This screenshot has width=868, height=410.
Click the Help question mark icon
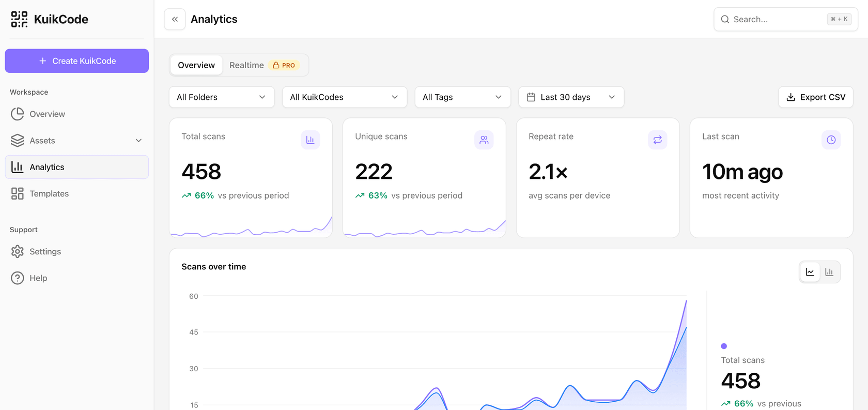[18, 278]
